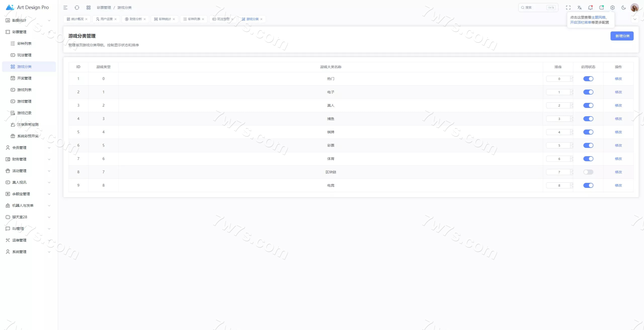
Task: Click the 新增分类 button
Action: point(622,36)
